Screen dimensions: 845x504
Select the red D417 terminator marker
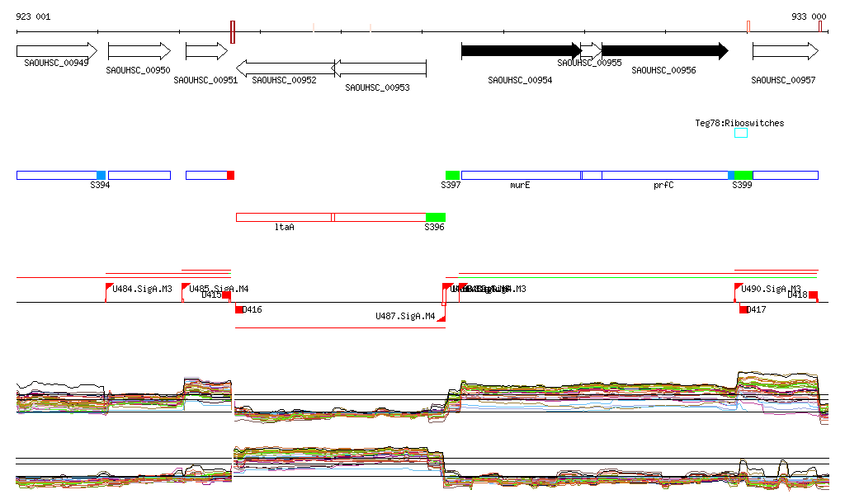[x=744, y=309]
